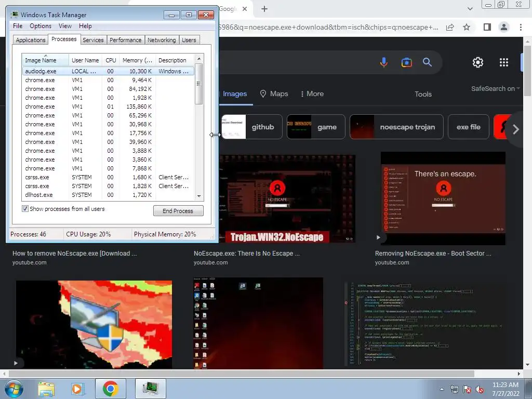Image resolution: width=532 pixels, height=399 pixels.
Task: Open Chrome three-dot menu
Action: pyautogui.click(x=521, y=27)
